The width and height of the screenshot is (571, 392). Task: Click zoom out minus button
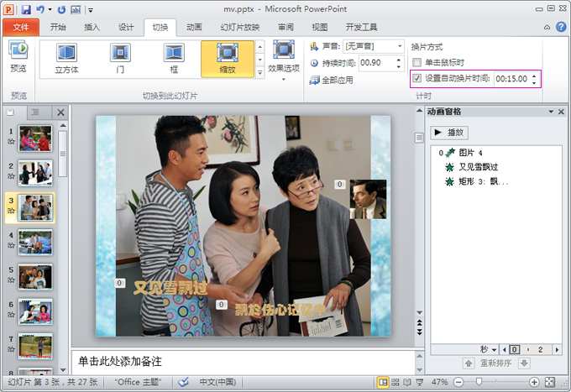click(x=458, y=382)
